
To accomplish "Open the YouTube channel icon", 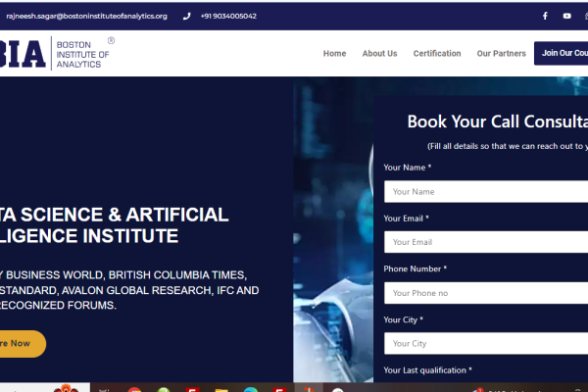I will pyautogui.click(x=567, y=16).
